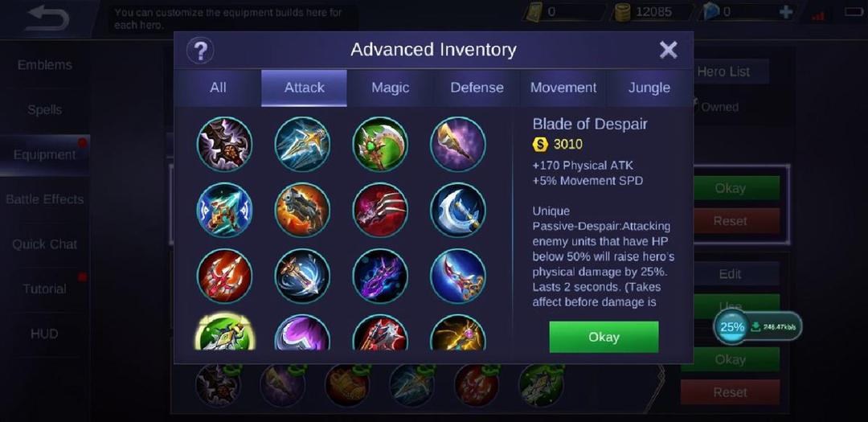Close the Advanced Inventory dialog
Viewport: 868px width, 422px height.
(668, 51)
